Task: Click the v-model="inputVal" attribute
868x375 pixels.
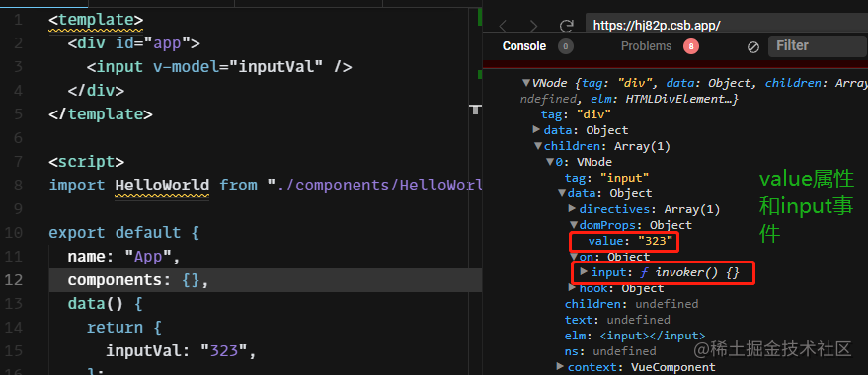Action: pos(237,67)
